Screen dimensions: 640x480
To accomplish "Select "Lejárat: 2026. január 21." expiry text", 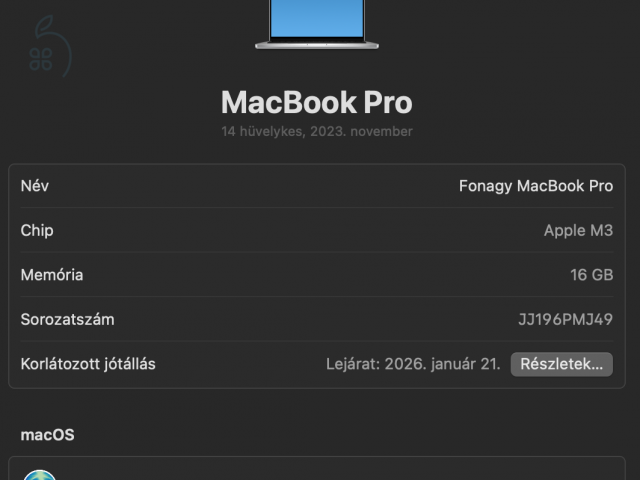I will pyautogui.click(x=413, y=364).
